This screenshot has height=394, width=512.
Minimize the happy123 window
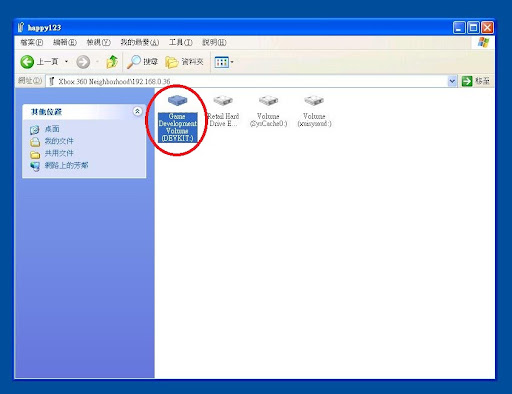coord(459,28)
